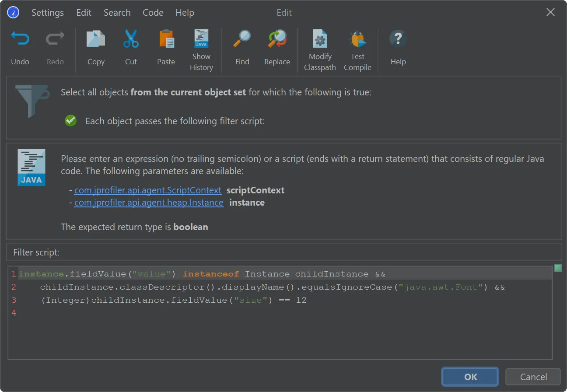This screenshot has width=567, height=392.
Task: Click the Cancel button
Action: click(533, 377)
